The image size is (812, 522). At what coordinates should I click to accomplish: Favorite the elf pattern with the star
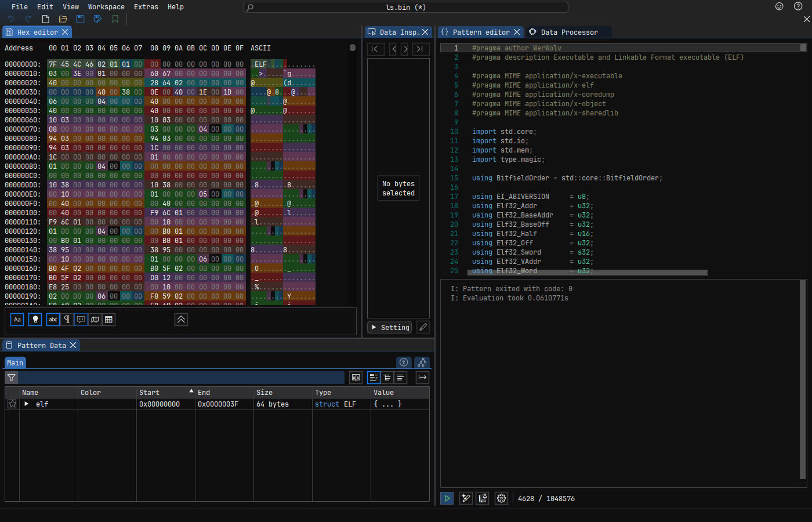click(x=12, y=404)
